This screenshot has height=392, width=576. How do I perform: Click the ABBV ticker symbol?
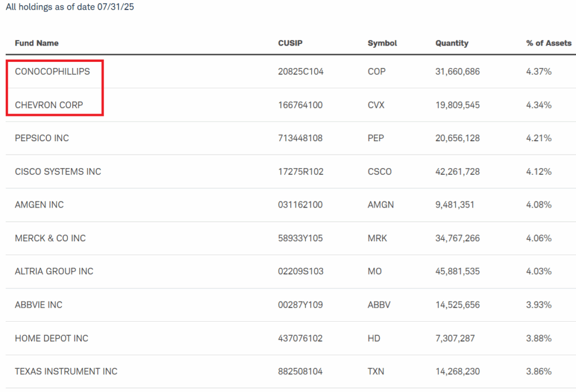click(x=379, y=305)
